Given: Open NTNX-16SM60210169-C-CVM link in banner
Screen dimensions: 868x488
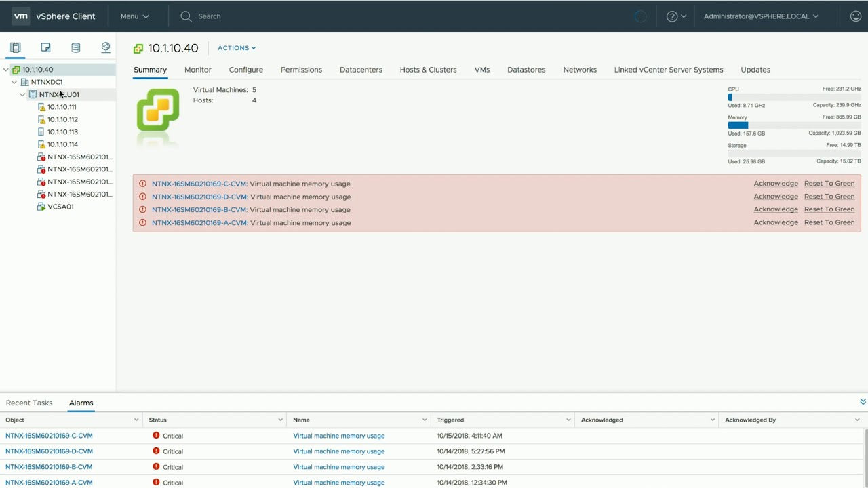Looking at the screenshot, I should coord(199,184).
